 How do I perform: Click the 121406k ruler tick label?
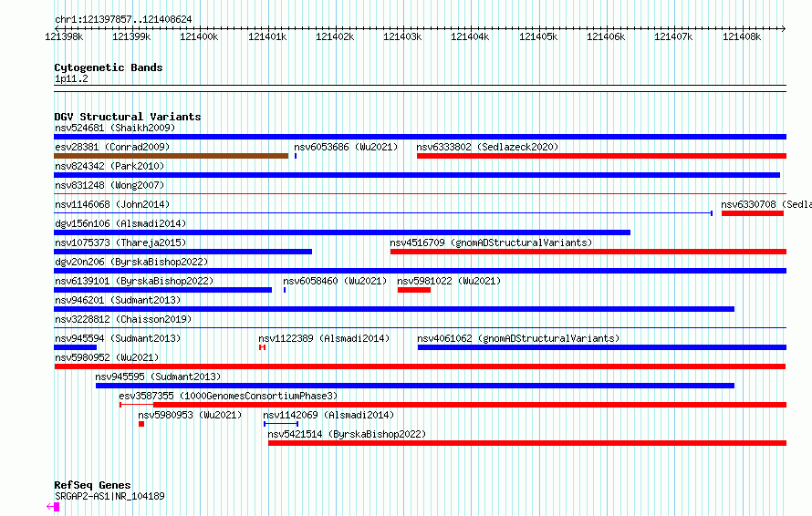tap(606, 36)
